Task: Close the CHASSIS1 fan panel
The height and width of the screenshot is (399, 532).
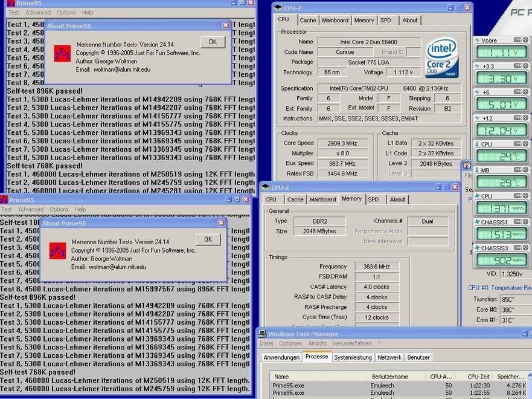Action: pyautogui.click(x=525, y=222)
